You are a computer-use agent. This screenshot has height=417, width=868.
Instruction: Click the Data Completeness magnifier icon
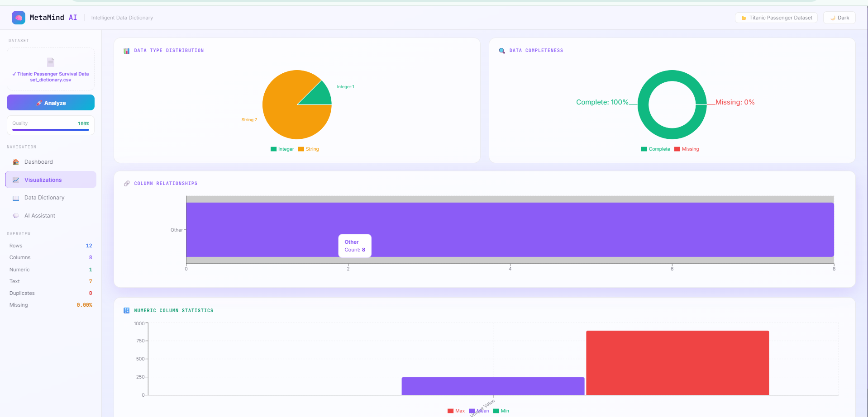click(x=502, y=51)
